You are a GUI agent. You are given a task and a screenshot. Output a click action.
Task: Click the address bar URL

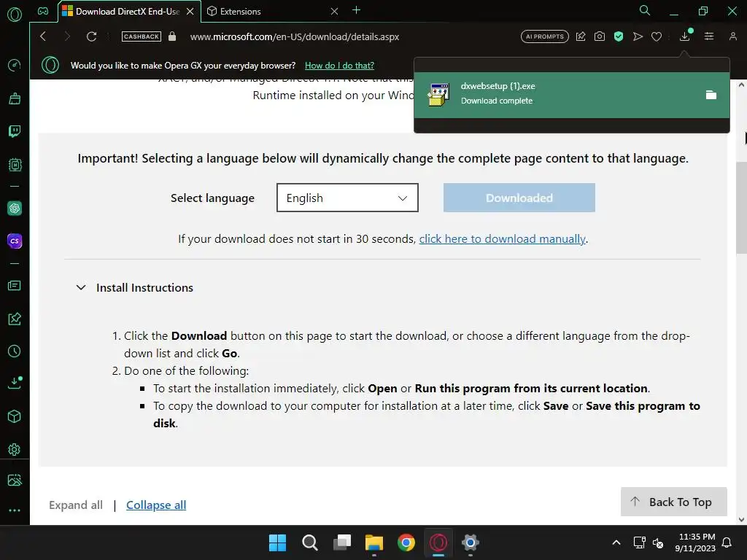[295, 36]
